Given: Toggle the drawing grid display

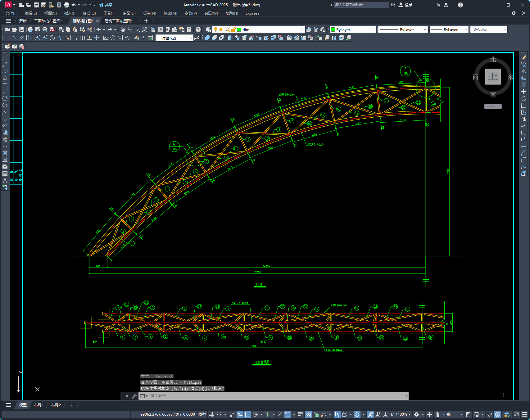Looking at the screenshot, I should click(x=211, y=414).
